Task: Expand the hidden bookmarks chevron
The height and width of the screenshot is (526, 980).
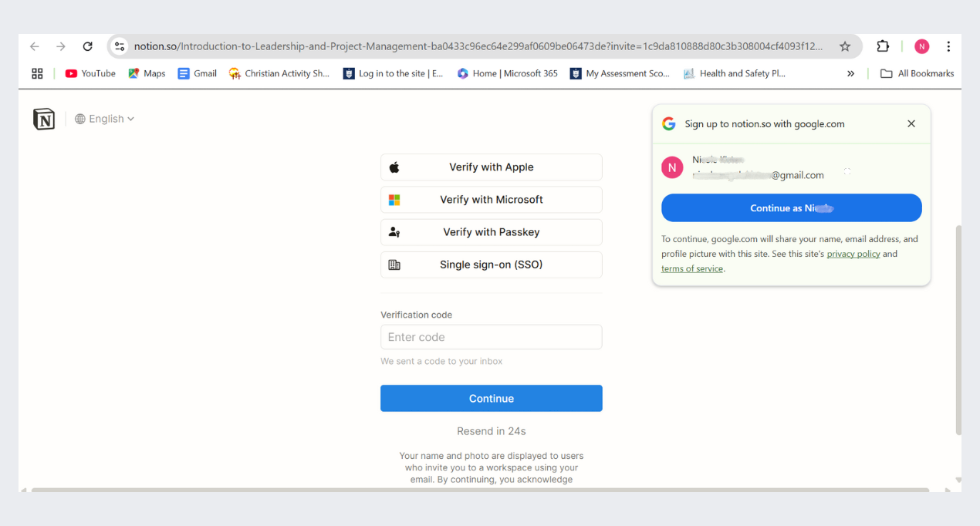Action: [850, 73]
